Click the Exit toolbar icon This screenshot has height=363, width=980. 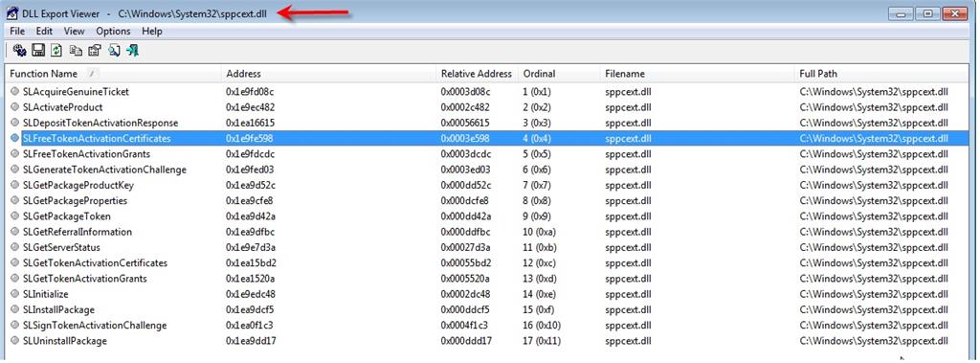click(x=132, y=50)
